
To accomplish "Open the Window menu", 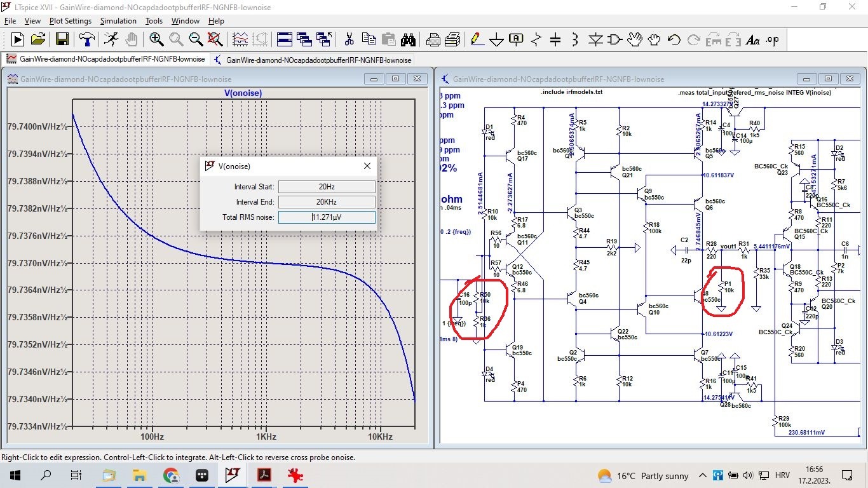I will pos(186,21).
